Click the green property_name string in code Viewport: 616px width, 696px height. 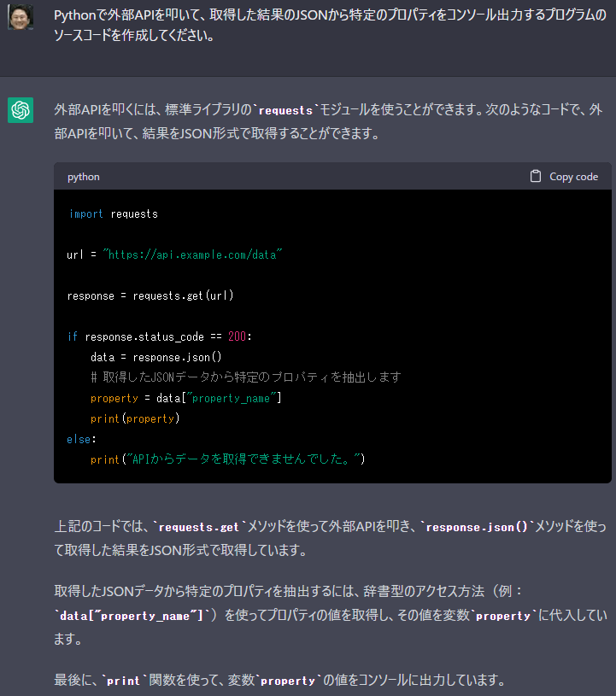click(x=234, y=398)
